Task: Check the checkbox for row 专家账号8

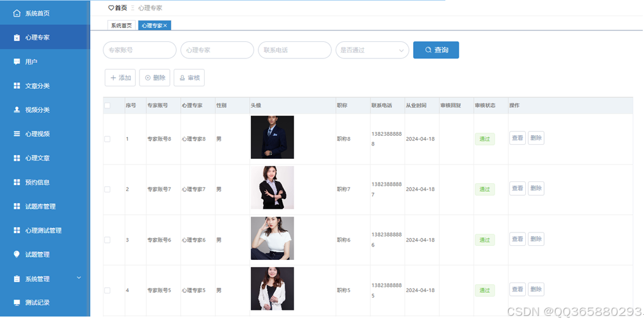Action: tap(107, 139)
